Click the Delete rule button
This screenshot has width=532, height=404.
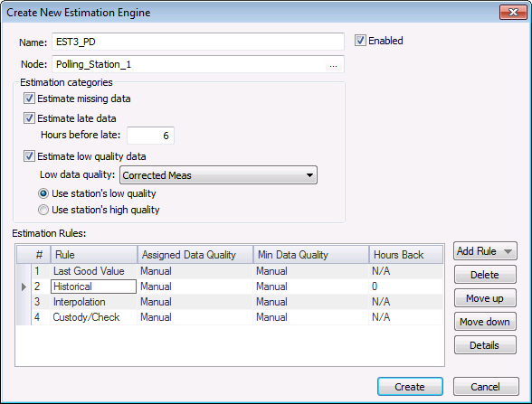click(485, 275)
